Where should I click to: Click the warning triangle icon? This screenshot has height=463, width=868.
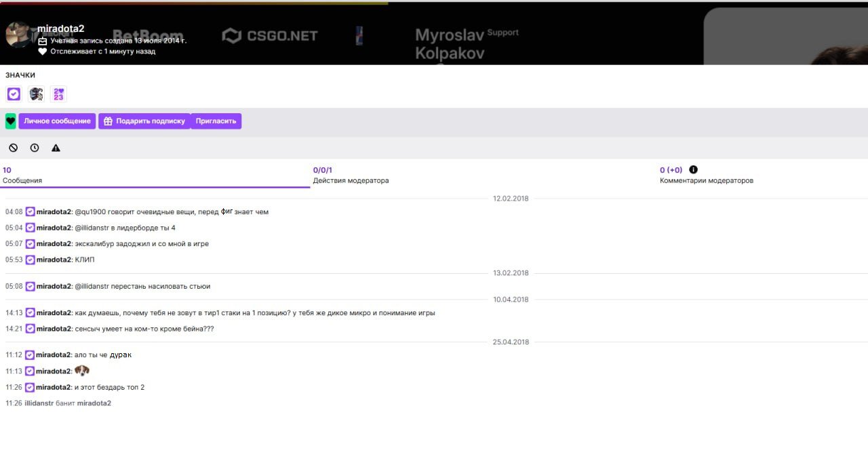(56, 148)
